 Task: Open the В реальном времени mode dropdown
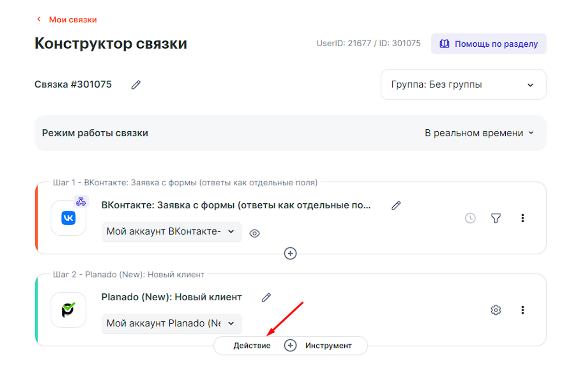point(479,133)
